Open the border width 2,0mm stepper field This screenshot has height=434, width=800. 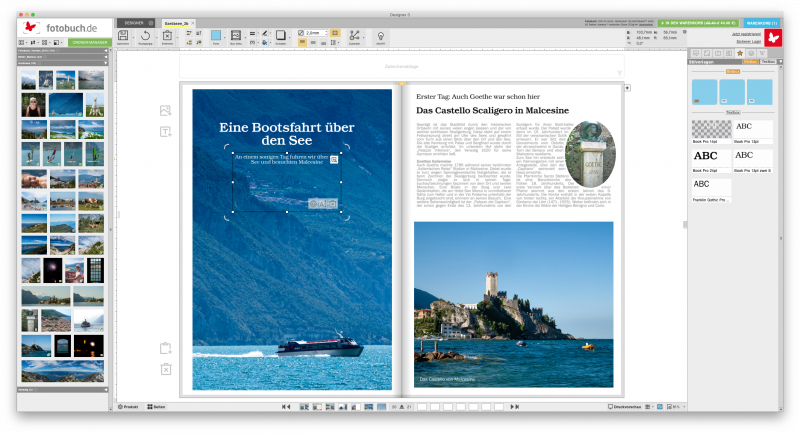pyautogui.click(x=313, y=32)
